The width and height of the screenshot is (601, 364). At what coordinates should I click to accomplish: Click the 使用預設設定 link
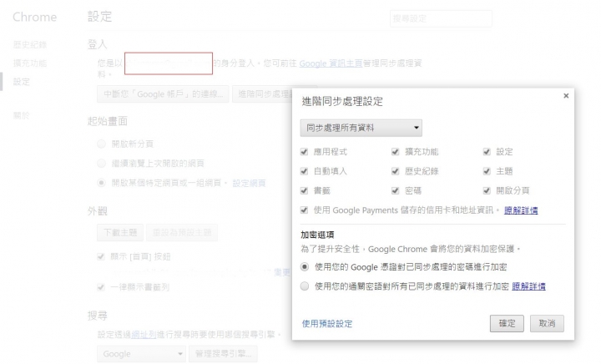[327, 324]
